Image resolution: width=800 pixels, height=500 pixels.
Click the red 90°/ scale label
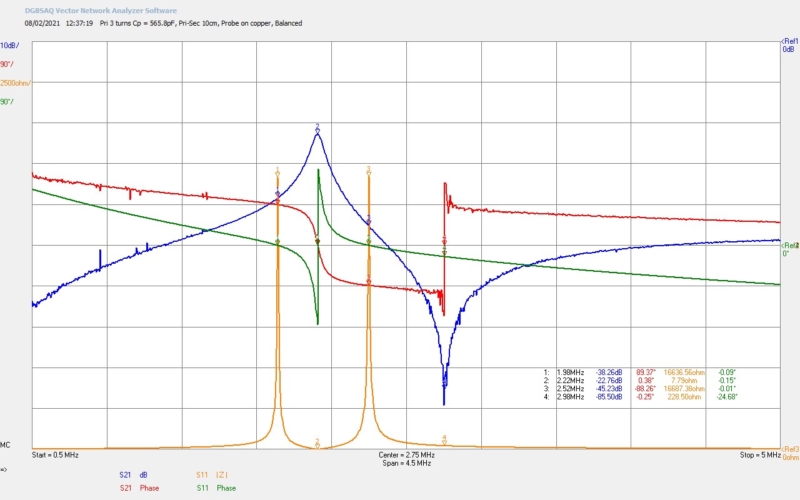coord(7,64)
